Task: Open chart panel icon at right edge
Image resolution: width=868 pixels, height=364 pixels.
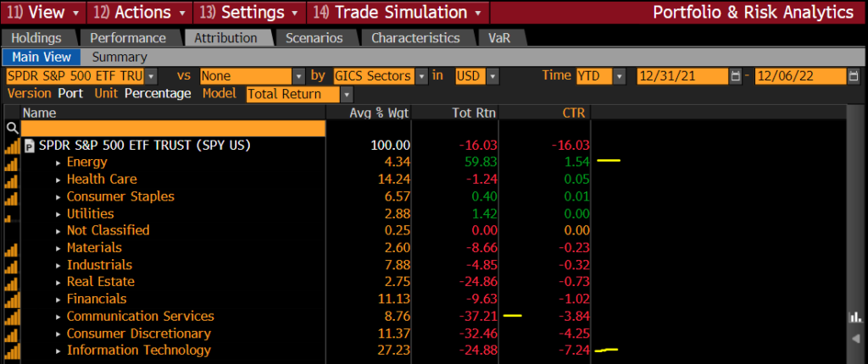Action: [856, 317]
